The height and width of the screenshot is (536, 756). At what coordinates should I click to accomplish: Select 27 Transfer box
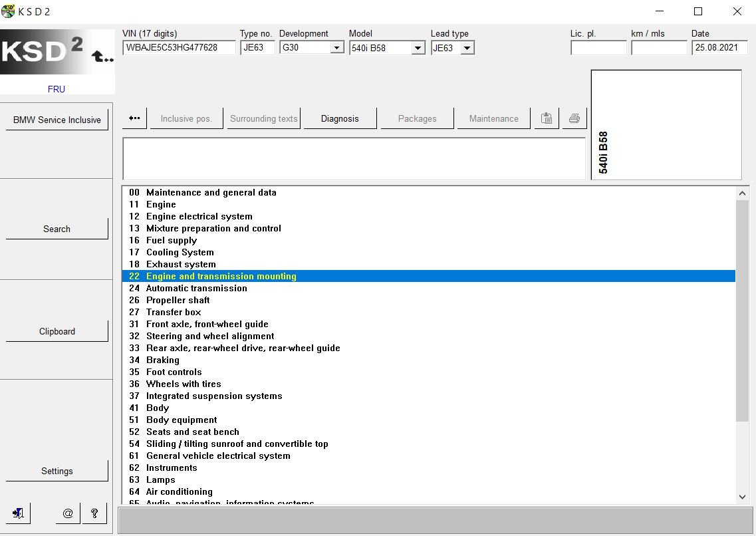pyautogui.click(x=429, y=312)
